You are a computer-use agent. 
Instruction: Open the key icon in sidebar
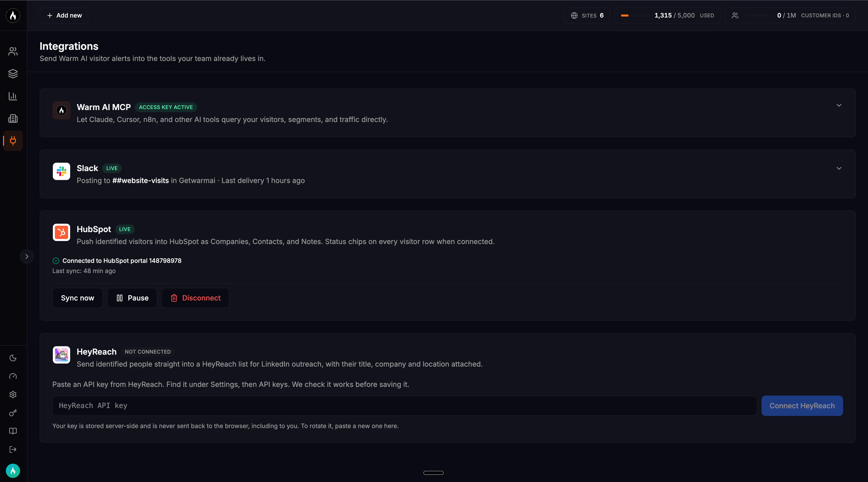coord(13,413)
